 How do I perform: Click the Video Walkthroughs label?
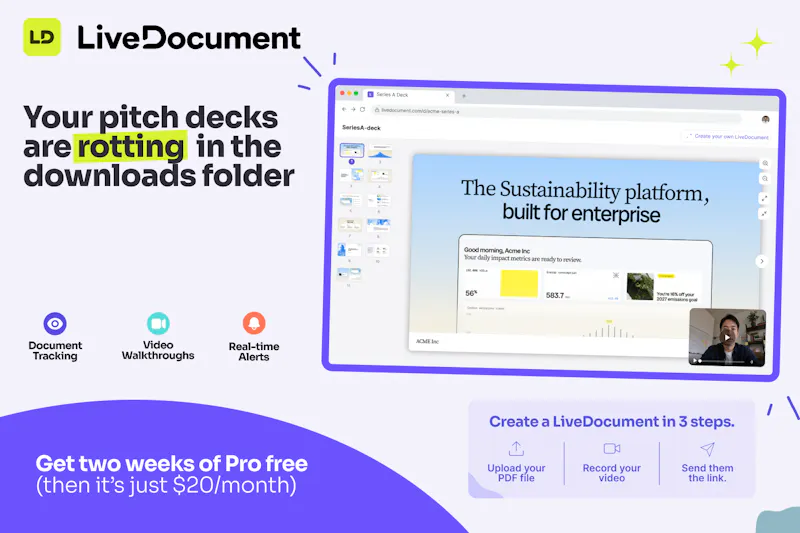click(158, 350)
